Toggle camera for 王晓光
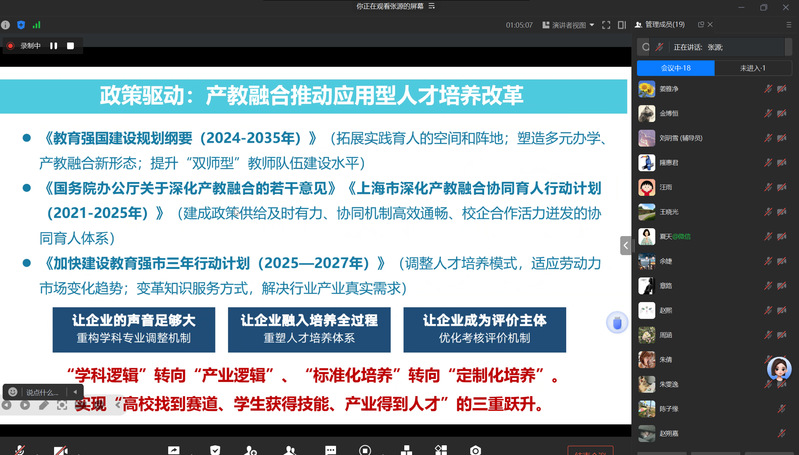This screenshot has width=799, height=455. pyautogui.click(x=782, y=212)
